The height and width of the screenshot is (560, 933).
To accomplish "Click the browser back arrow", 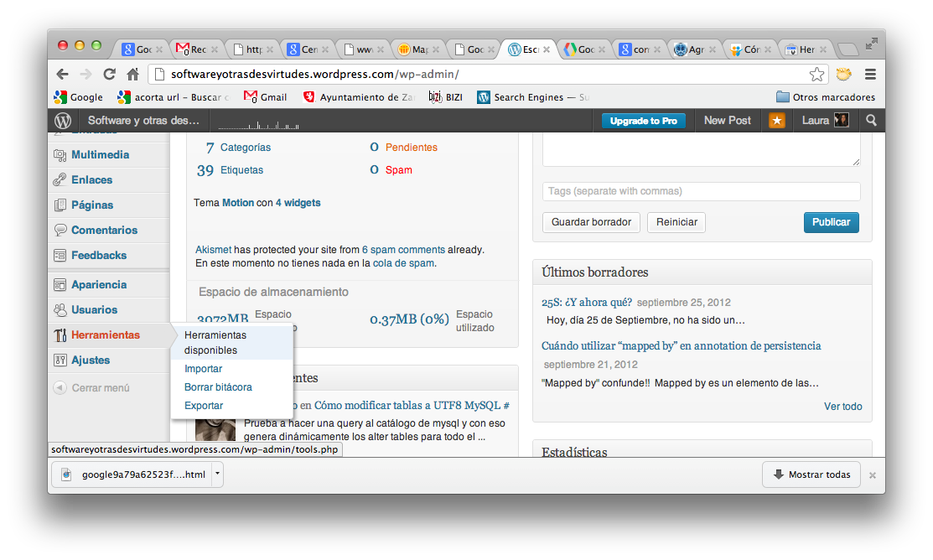I will click(x=63, y=74).
